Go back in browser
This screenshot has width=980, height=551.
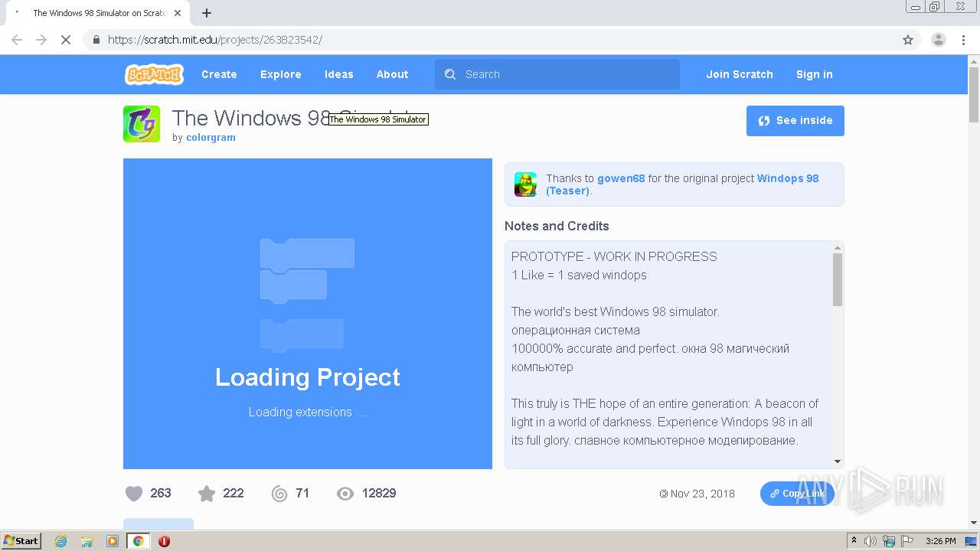tap(17, 40)
